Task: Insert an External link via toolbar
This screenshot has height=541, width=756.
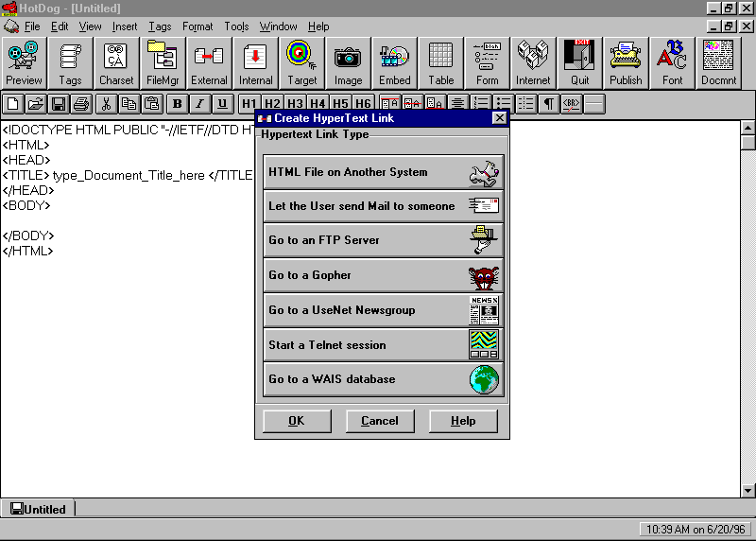Action: click(209, 63)
